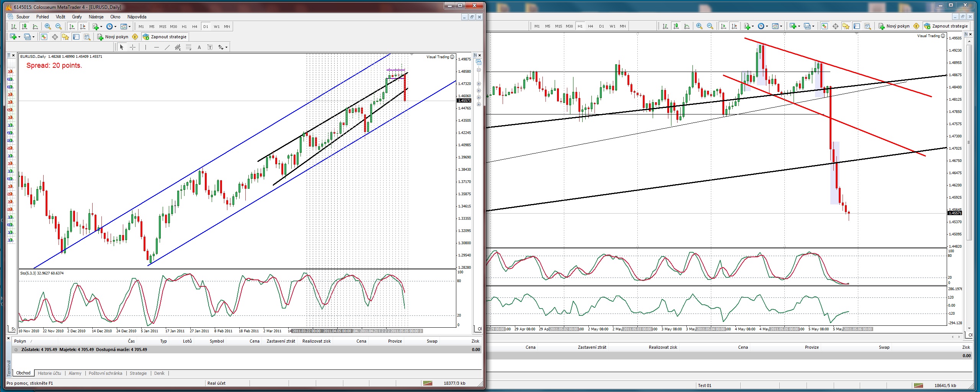Select horizontal line drawing tool
This screenshot has width=980, height=392.
pos(156,47)
